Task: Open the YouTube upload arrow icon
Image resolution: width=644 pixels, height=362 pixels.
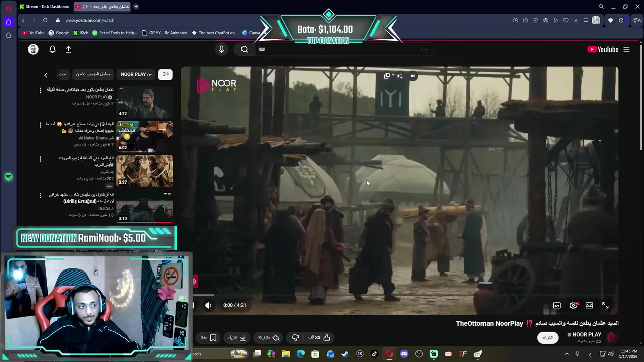Action: pos(69,49)
